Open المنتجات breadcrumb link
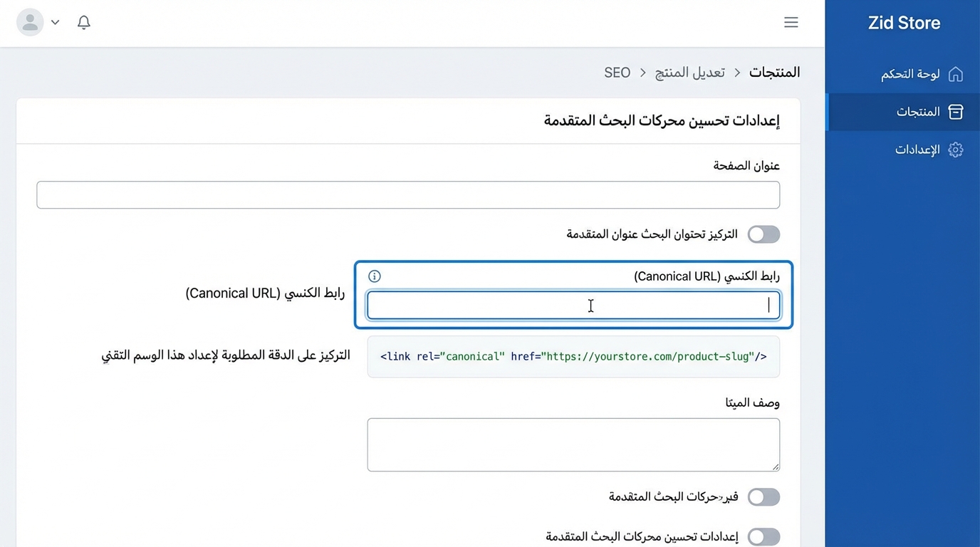 coord(774,72)
